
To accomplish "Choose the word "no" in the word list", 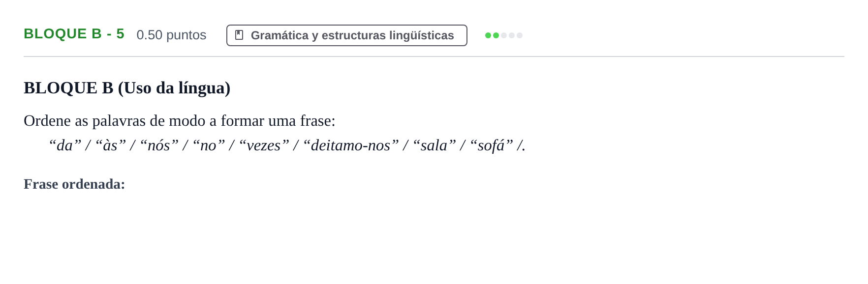I will (209, 145).
